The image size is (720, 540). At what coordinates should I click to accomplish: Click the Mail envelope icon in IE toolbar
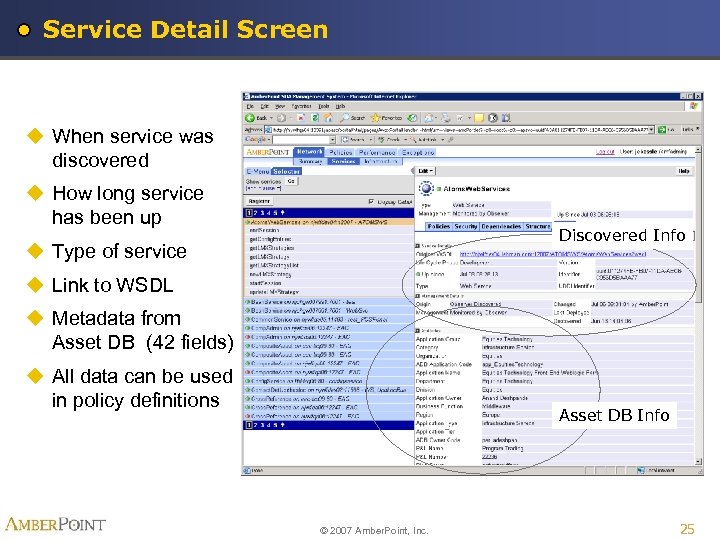coord(429,118)
